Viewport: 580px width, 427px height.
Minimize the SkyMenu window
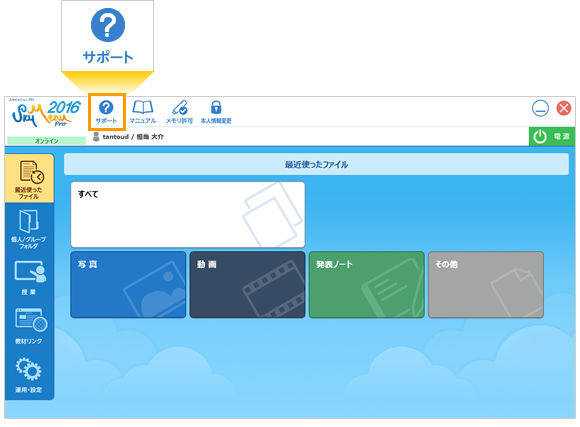540,109
